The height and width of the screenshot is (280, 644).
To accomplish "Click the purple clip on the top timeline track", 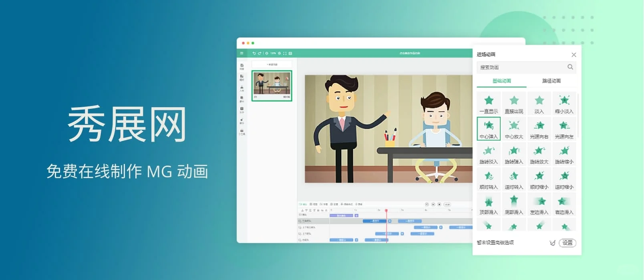I will [x=341, y=216].
